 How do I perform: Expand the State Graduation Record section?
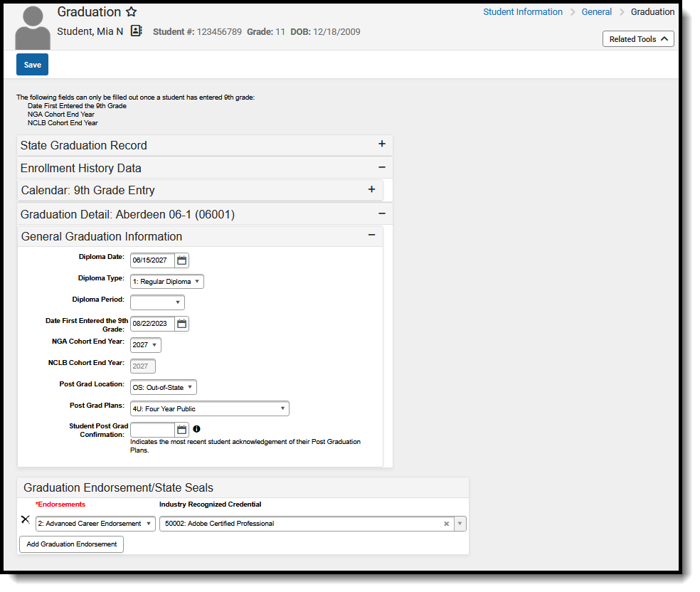pos(382,144)
